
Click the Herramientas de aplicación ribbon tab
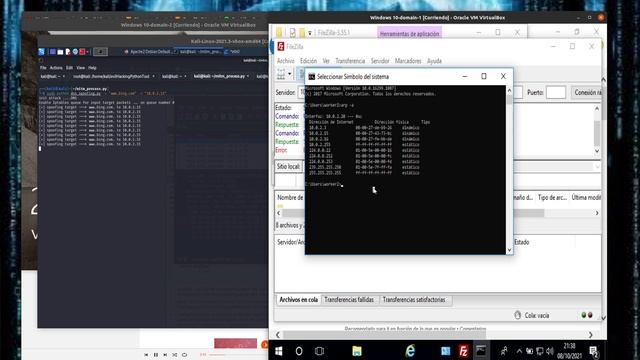(x=409, y=33)
